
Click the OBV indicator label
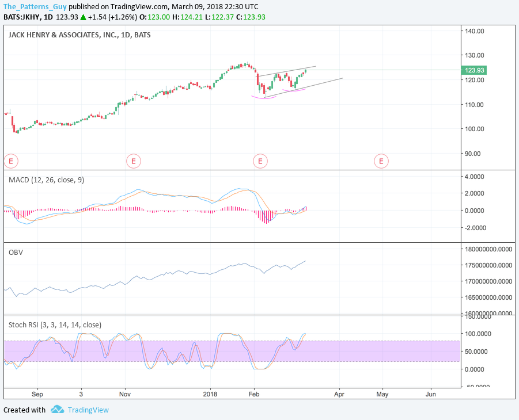point(16,253)
